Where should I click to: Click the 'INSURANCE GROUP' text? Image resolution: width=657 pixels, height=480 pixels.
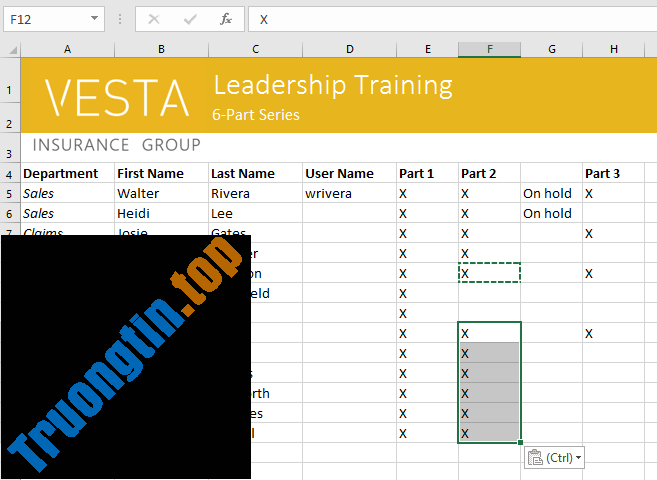tap(116, 145)
